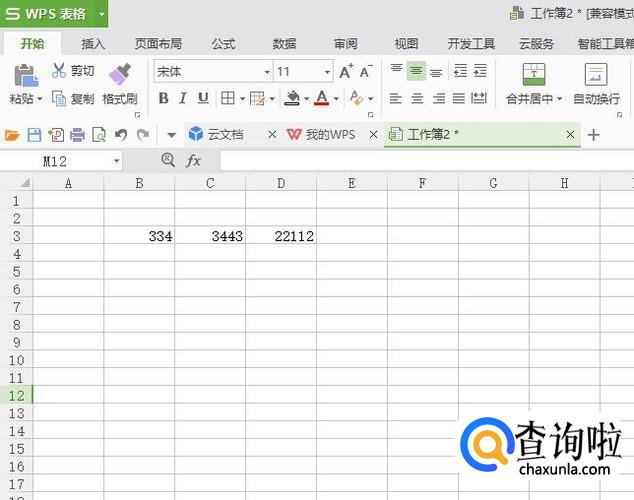Toggle Bold formatting

tap(163, 98)
